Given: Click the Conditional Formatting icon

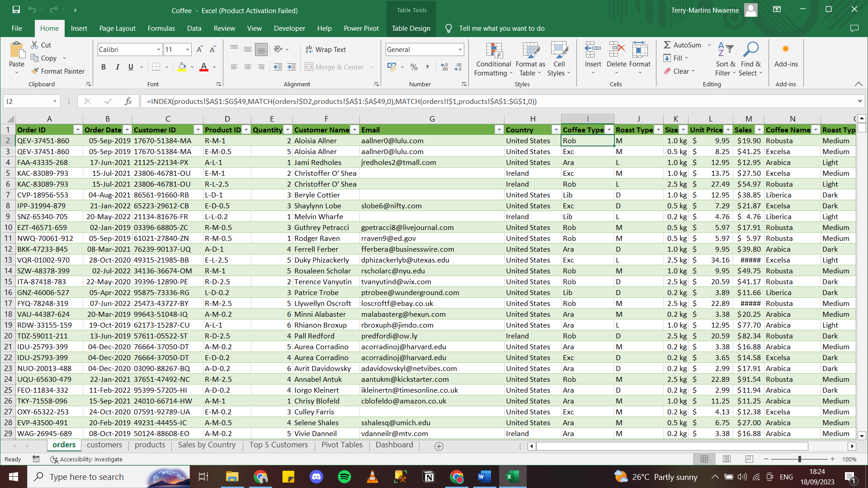Looking at the screenshot, I should (x=494, y=51).
